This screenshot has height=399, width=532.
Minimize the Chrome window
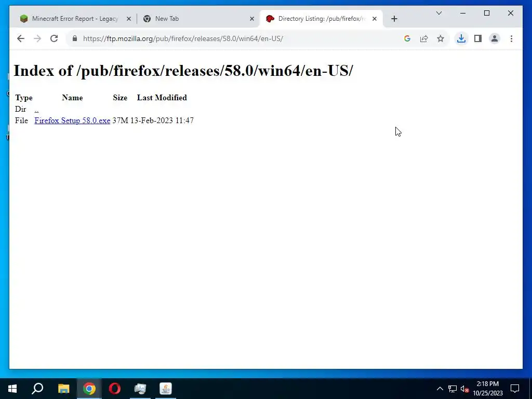463,13
